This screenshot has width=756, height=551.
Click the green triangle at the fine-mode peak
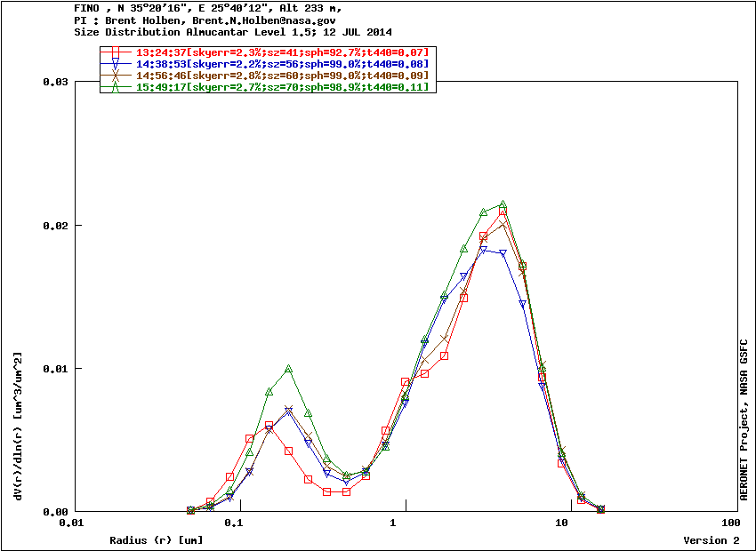pyautogui.click(x=288, y=369)
